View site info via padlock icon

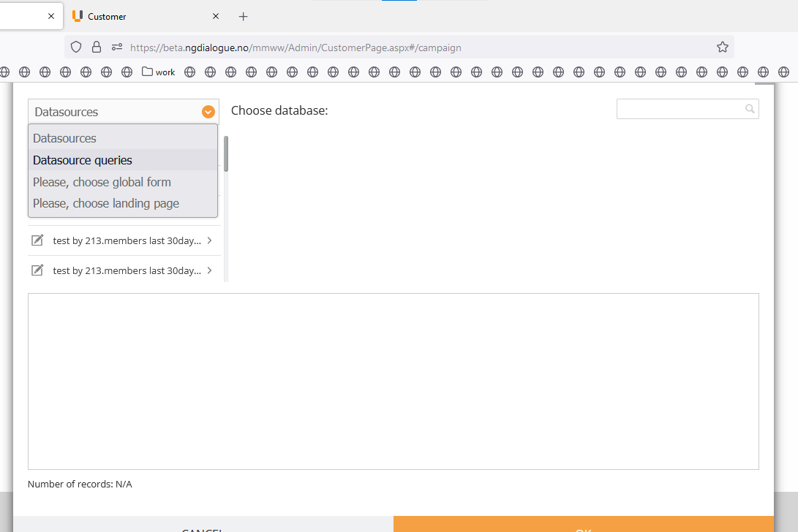(97, 47)
